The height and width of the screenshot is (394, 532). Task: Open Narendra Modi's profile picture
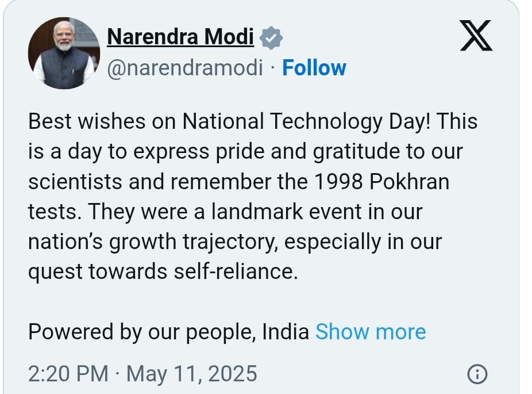[x=64, y=53]
